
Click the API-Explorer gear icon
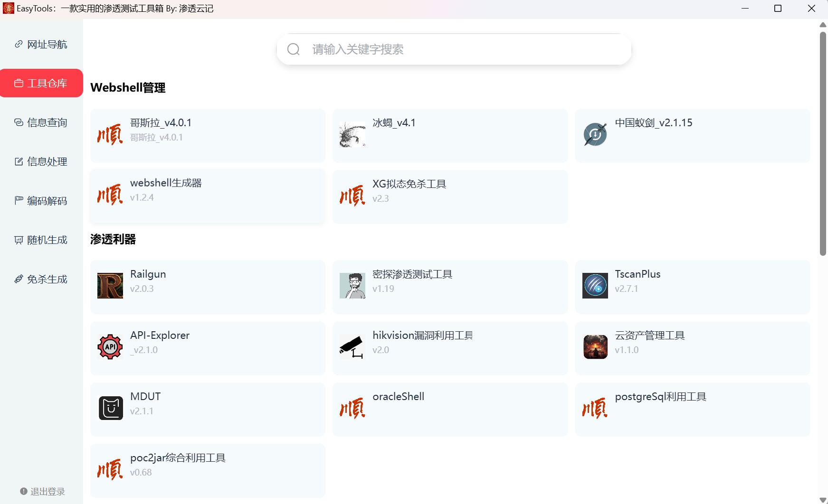(110, 346)
